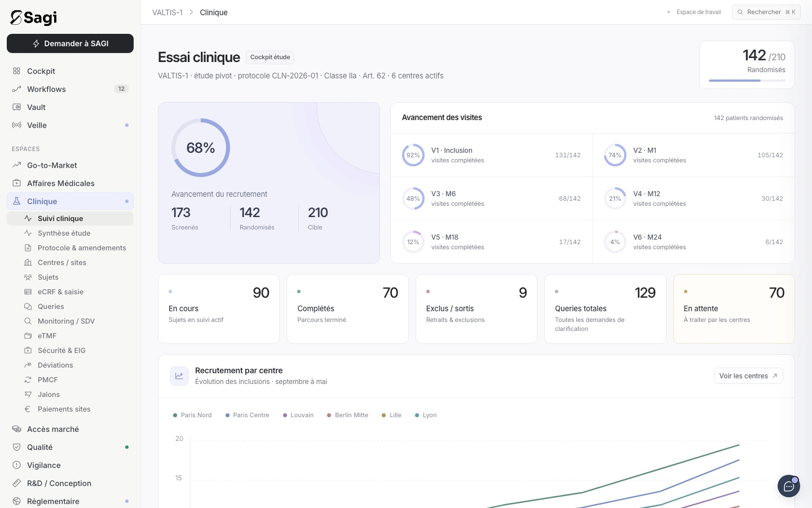Click the 142/210 randomisés progress bar

747,81
